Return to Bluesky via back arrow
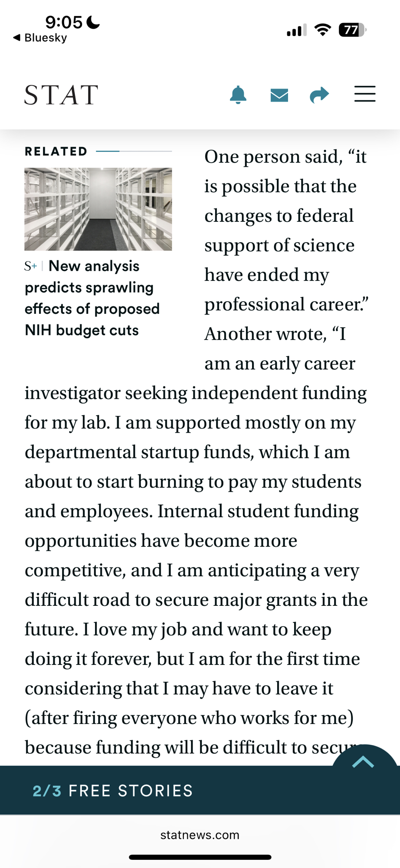Screen dimensions: 400x868 click(x=40, y=38)
